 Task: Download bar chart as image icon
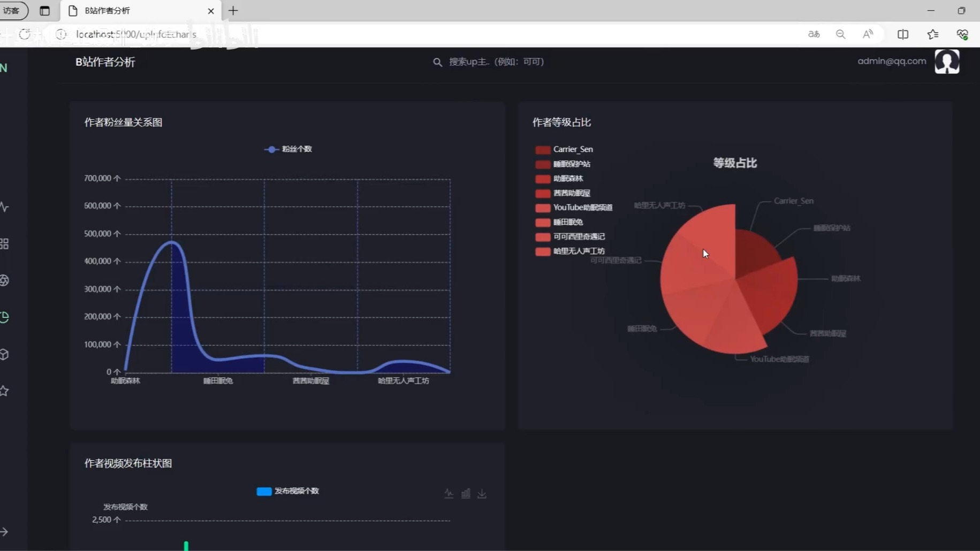(482, 493)
